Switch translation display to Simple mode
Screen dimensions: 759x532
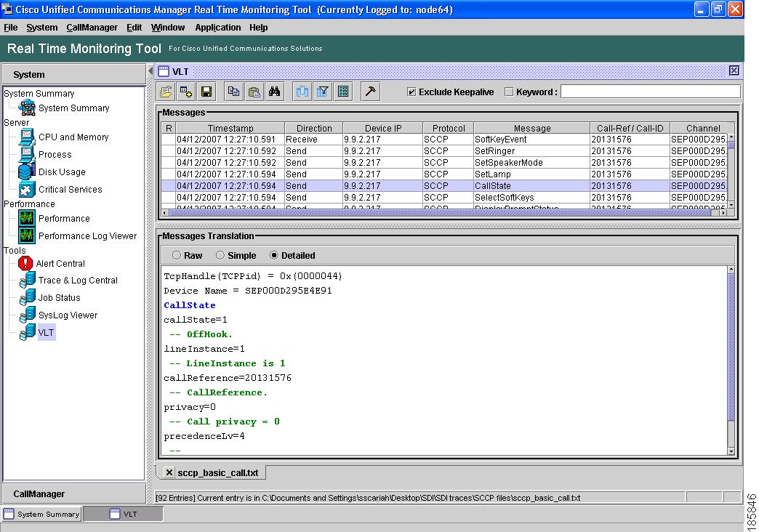point(220,255)
